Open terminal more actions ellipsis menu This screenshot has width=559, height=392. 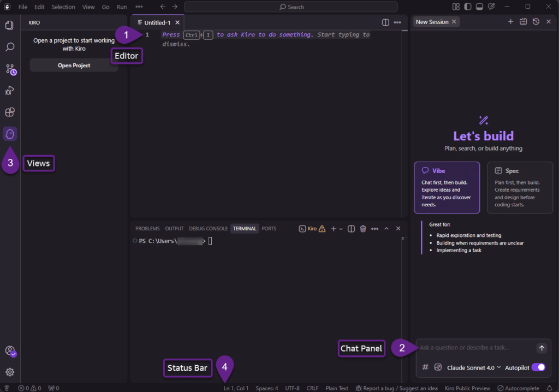375,228
